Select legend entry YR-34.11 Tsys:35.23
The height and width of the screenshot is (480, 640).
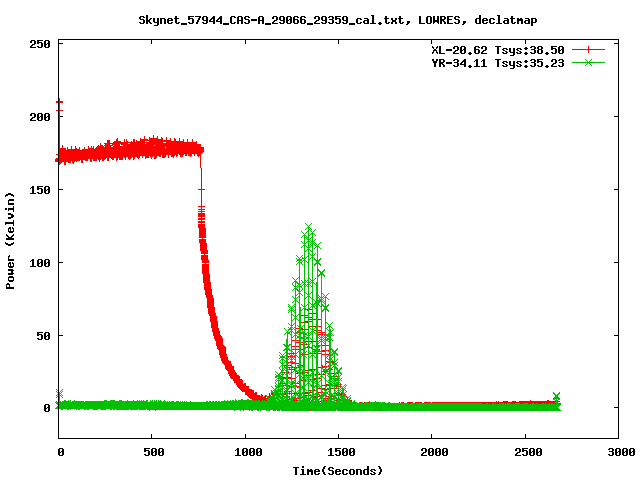[498, 63]
